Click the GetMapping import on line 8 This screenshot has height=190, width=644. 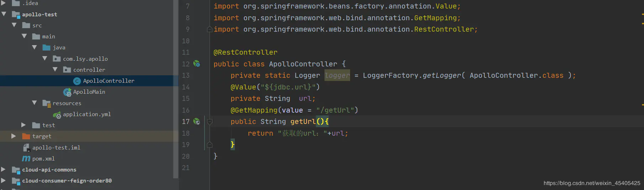click(x=436, y=18)
